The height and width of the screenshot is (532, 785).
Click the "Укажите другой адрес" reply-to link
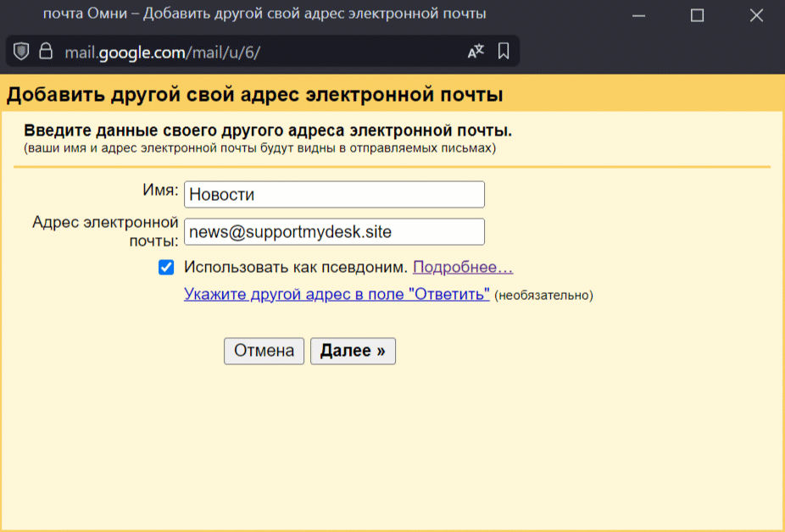pyautogui.click(x=337, y=295)
